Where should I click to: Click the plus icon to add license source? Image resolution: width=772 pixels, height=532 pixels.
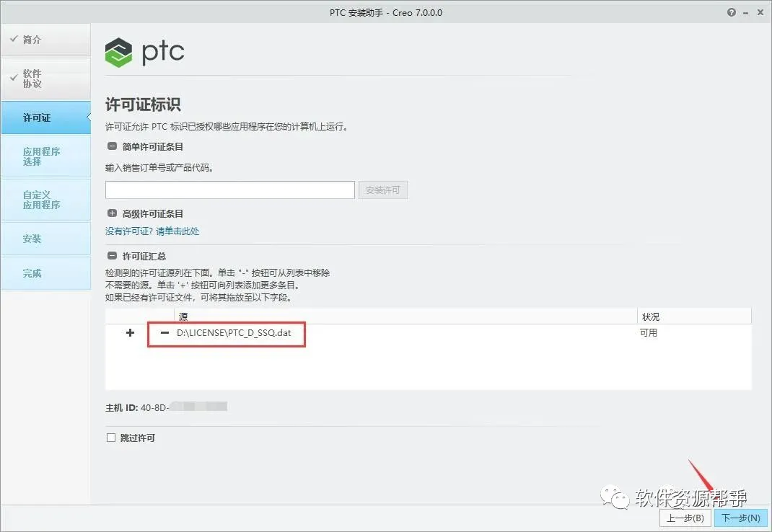click(130, 333)
